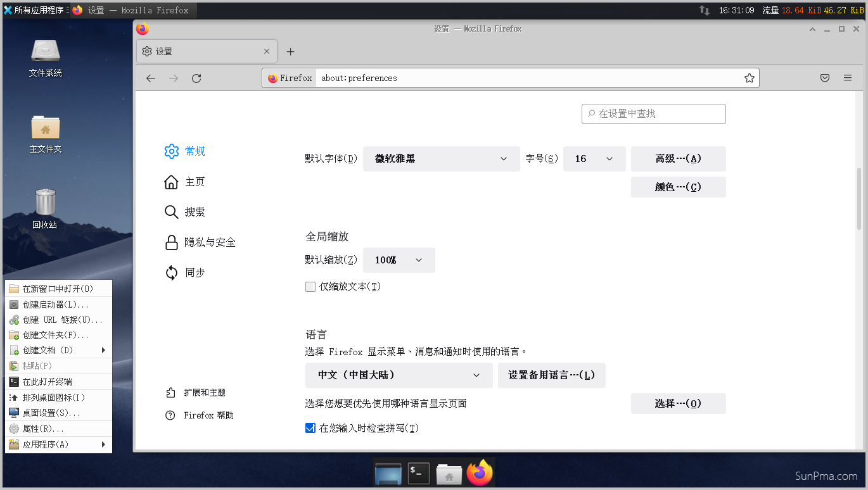Open the 默认缩放 100% dropdown
Screen dimensions: 868x490
pyautogui.click(x=399, y=260)
